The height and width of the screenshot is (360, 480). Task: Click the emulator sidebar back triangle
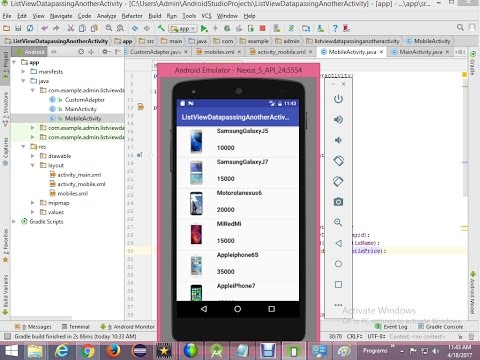(338, 243)
